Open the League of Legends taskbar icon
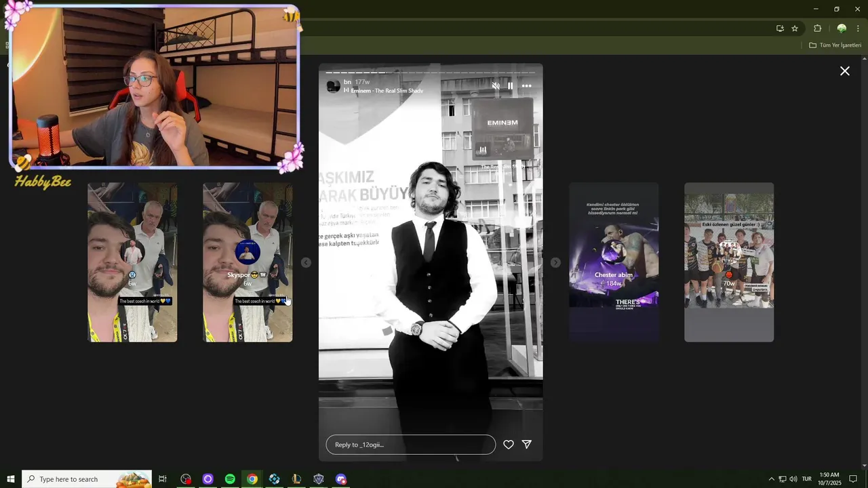 pyautogui.click(x=296, y=479)
